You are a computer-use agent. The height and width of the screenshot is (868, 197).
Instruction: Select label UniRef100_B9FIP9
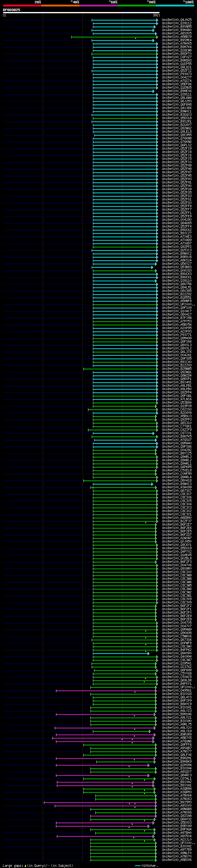[x=177, y=700]
